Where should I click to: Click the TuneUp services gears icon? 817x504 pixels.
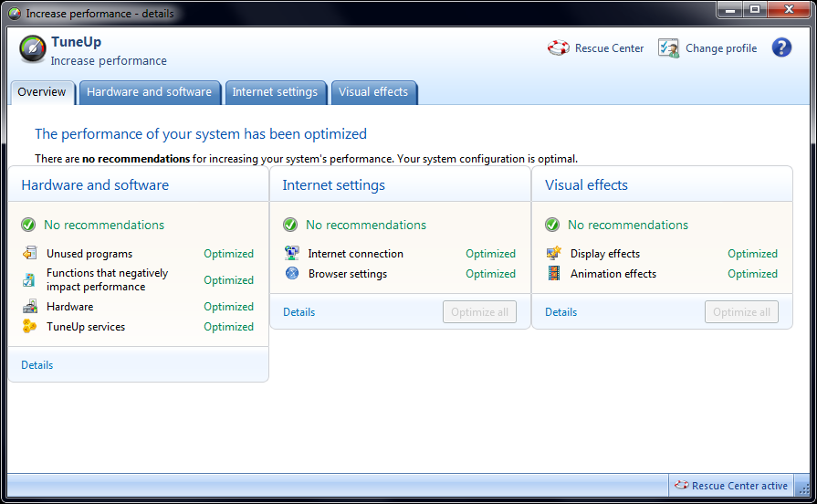tap(30, 326)
